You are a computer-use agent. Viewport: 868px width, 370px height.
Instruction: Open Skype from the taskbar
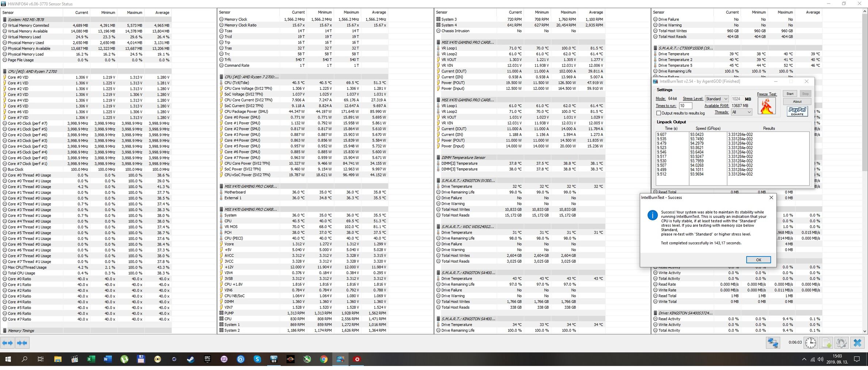point(257,359)
